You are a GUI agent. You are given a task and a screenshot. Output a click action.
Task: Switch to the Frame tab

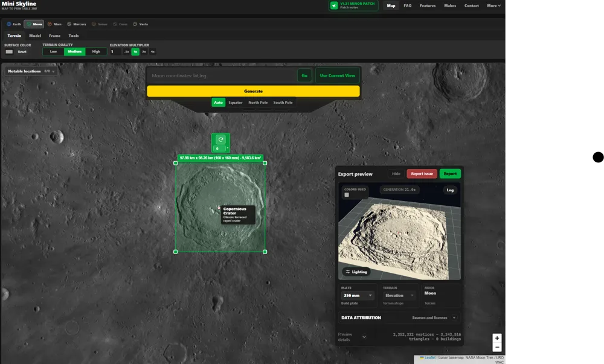pyautogui.click(x=55, y=36)
